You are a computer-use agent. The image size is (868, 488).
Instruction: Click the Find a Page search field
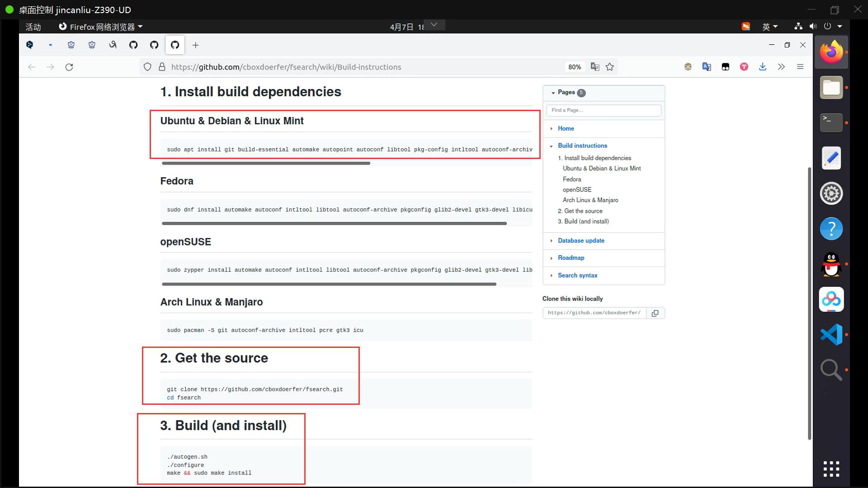coord(604,110)
